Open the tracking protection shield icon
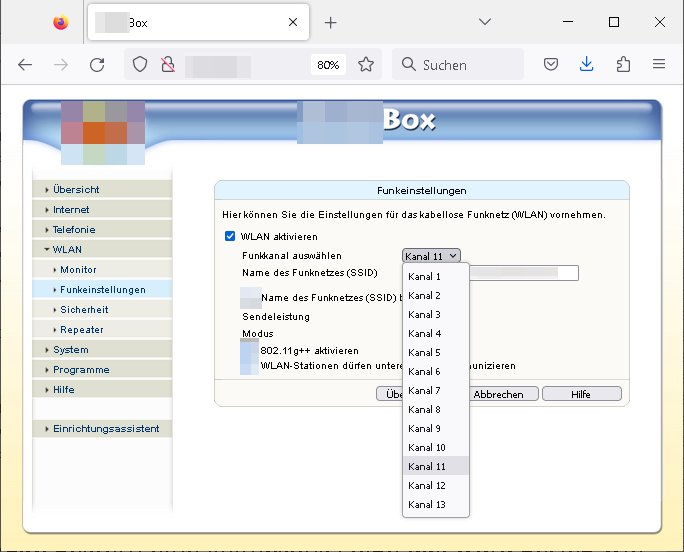The image size is (684, 552). 140,65
